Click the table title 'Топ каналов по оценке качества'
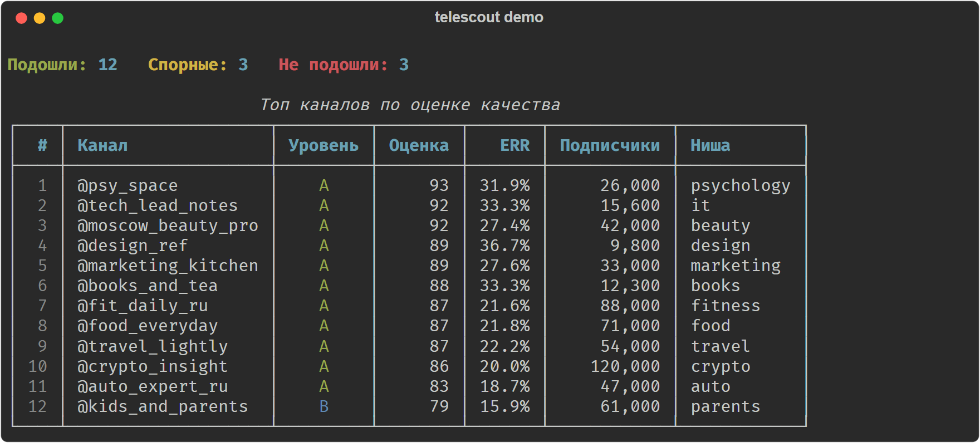Screen dimensions: 980x447 410,105
